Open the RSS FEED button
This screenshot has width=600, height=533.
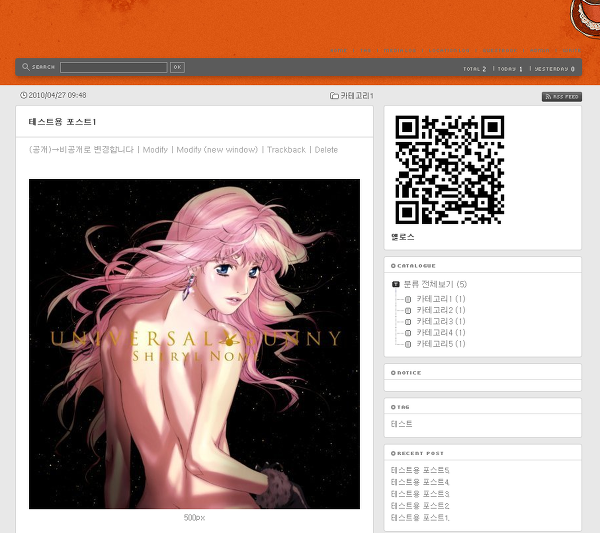click(x=562, y=97)
